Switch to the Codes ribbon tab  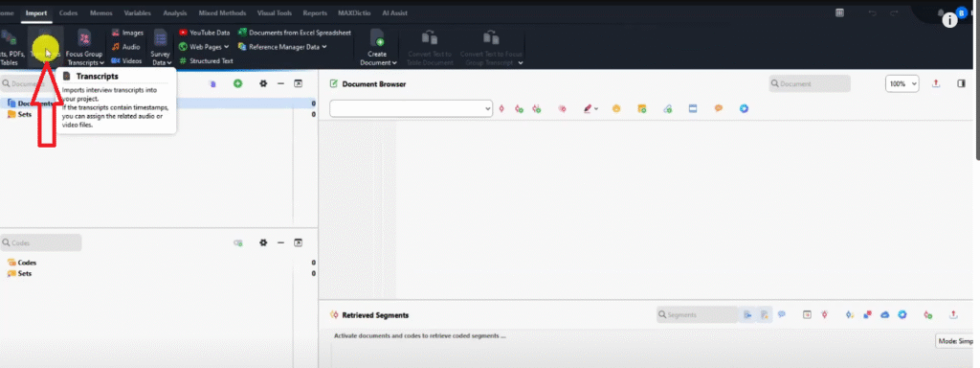pos(68,12)
